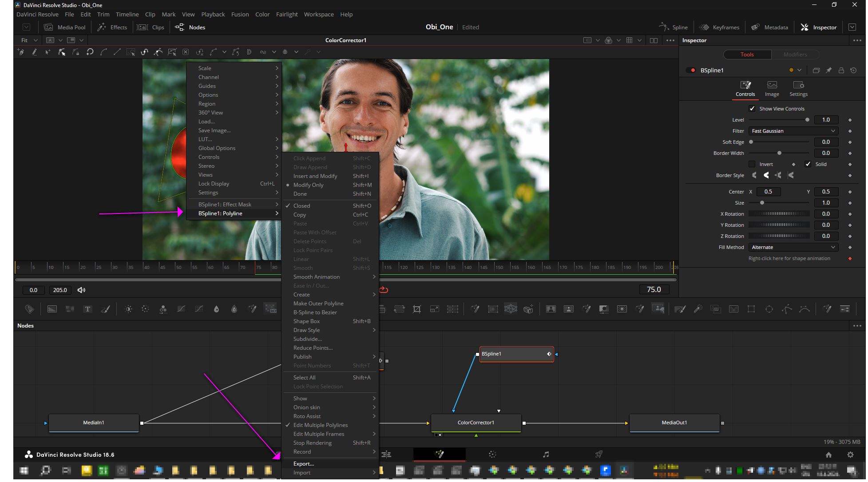Switch to the Fairlight page icon

[546, 454]
